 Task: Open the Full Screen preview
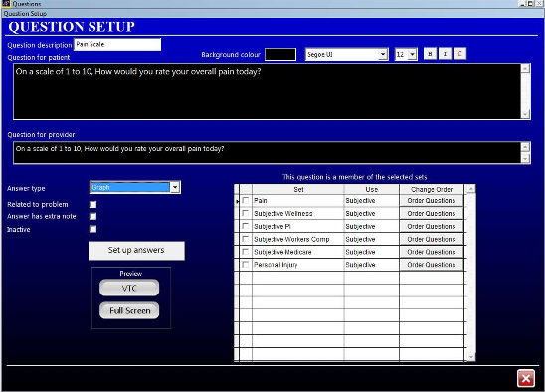pos(129,310)
